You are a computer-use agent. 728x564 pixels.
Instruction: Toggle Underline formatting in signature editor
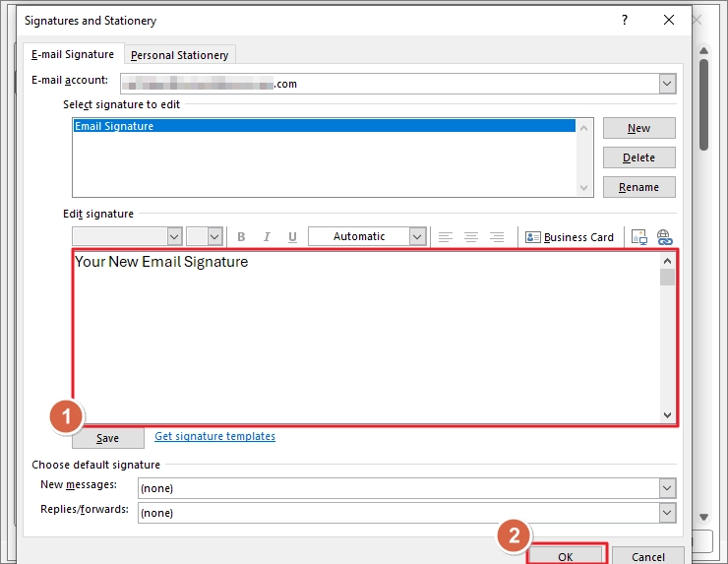coord(292,237)
